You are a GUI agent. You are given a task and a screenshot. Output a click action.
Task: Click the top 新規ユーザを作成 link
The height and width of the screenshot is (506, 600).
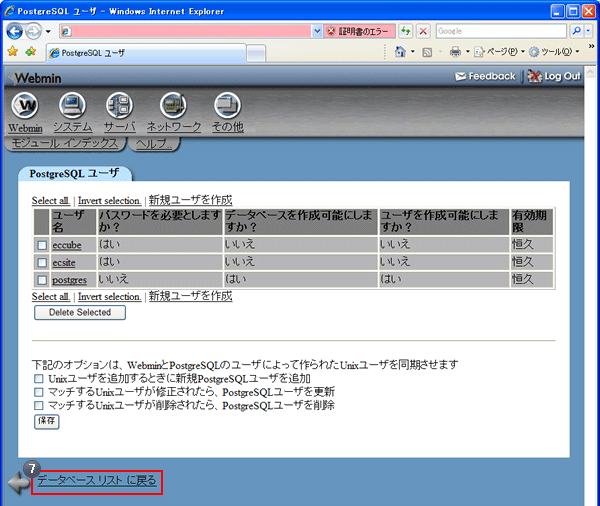coord(190,200)
